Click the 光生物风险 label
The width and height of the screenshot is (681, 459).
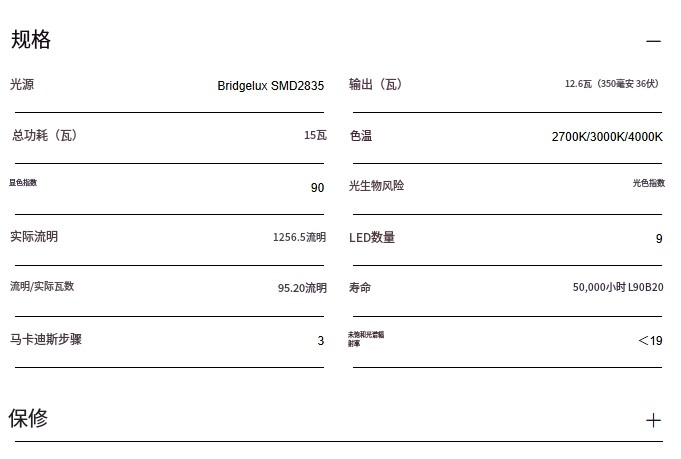point(376,186)
